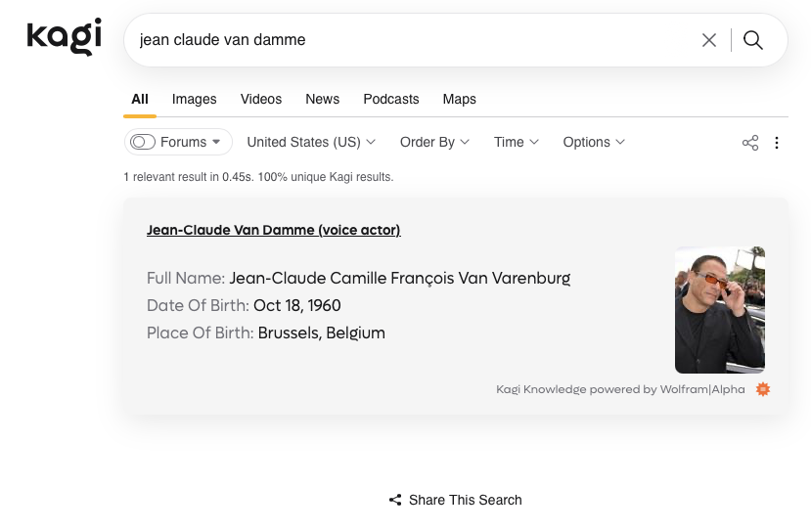Expand the Order By dropdown
Image resolution: width=811 pixels, height=532 pixels.
434,142
